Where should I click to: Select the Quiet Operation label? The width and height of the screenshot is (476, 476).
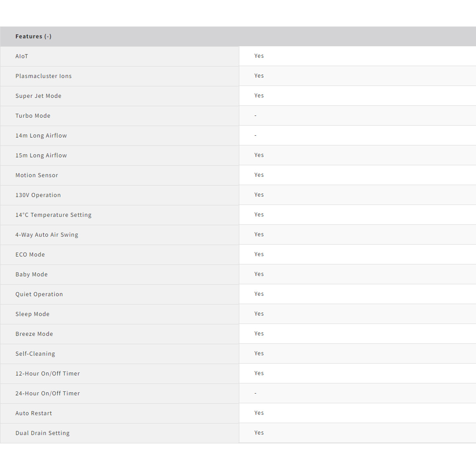(39, 294)
